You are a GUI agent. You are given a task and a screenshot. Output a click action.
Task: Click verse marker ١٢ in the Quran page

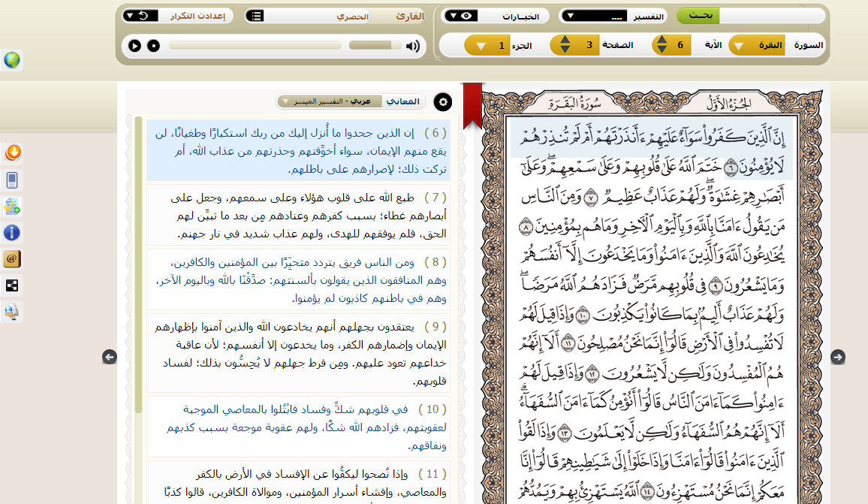pos(592,375)
